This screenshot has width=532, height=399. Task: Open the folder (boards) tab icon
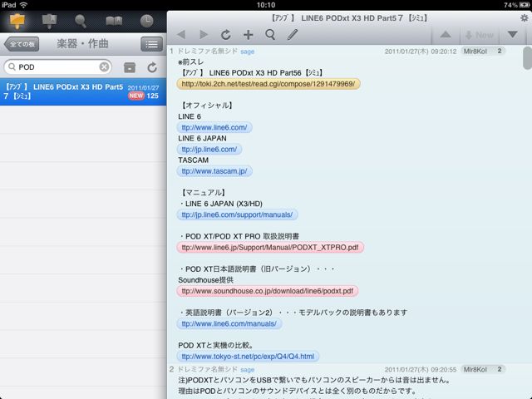click(x=17, y=21)
